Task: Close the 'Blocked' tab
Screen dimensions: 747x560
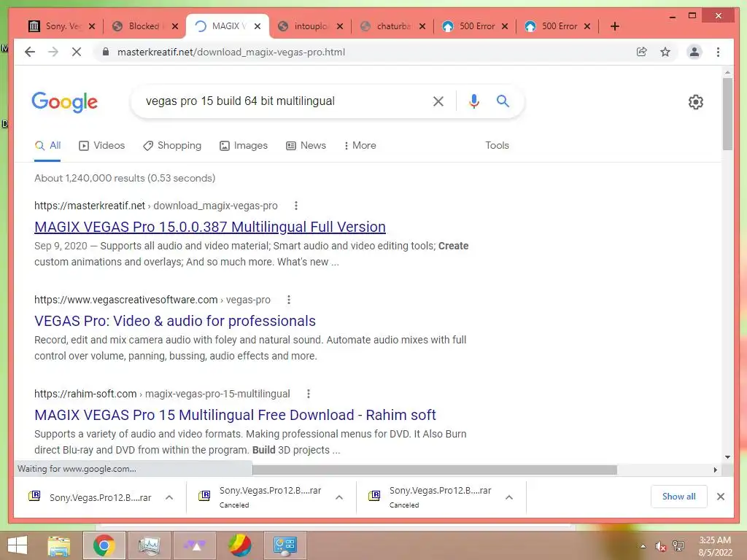Action: pyautogui.click(x=175, y=26)
